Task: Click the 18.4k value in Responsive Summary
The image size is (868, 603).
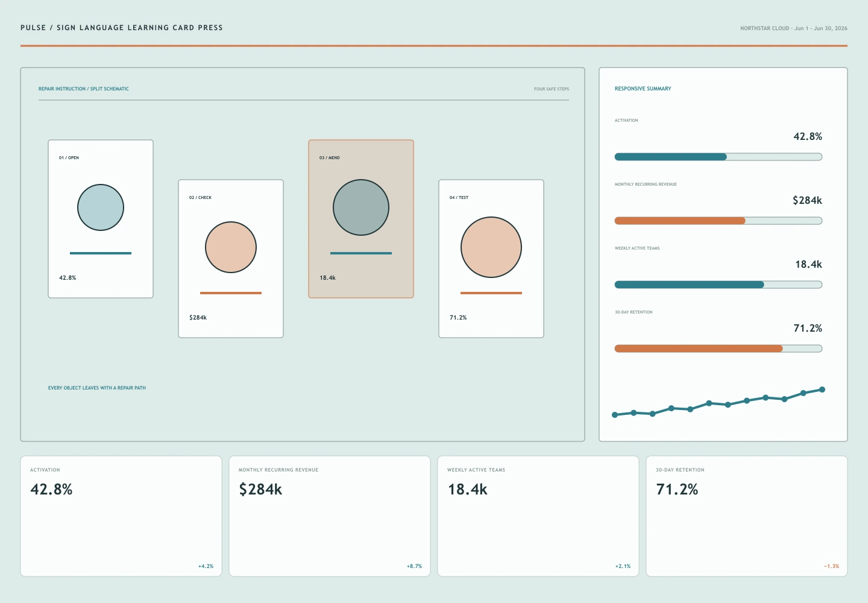Action: pos(808,264)
